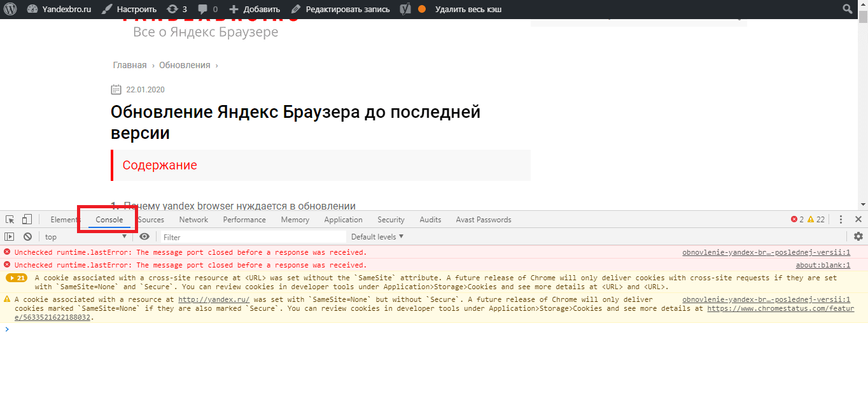Viewport: 868px width, 400px height.
Task: Open the Добавить new content menu
Action: [255, 9]
